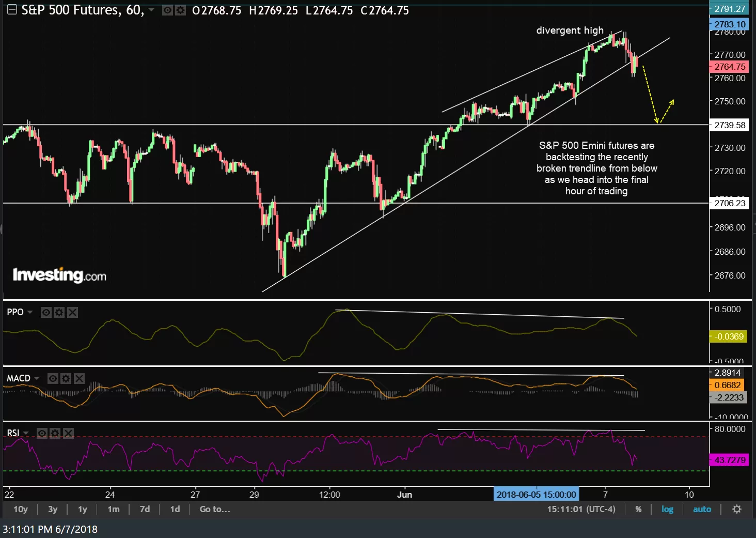
Task: Click MACD value label 0.6682
Action: tap(727, 385)
